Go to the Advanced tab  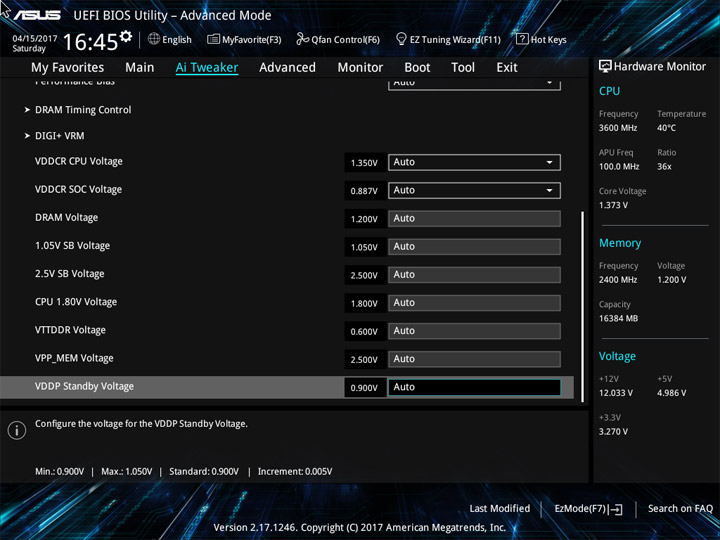coord(287,68)
